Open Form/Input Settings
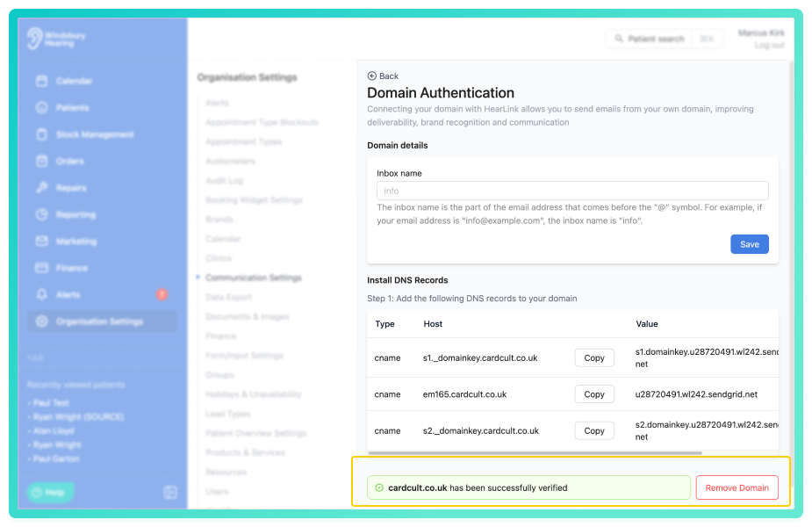812x527 pixels. pyautogui.click(x=244, y=356)
